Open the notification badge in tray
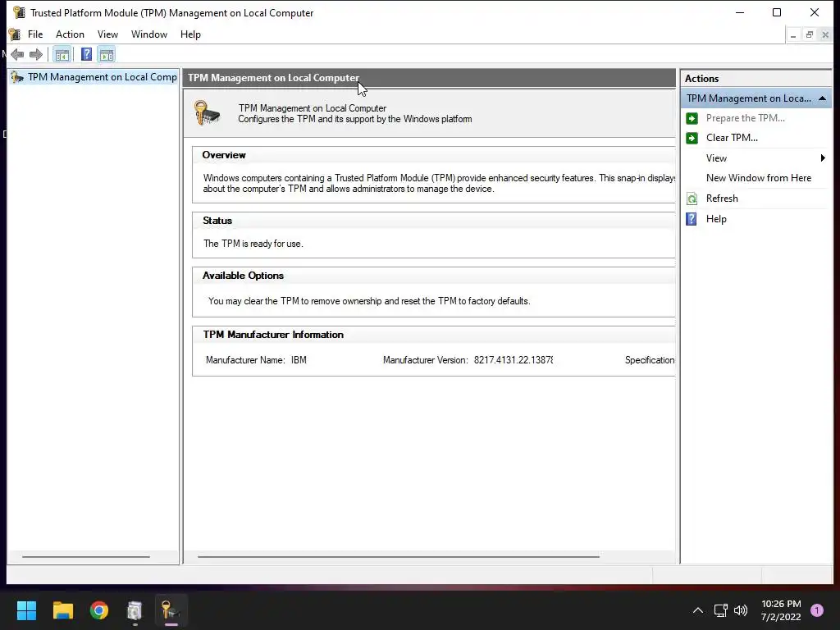This screenshot has height=630, width=840. (x=817, y=609)
